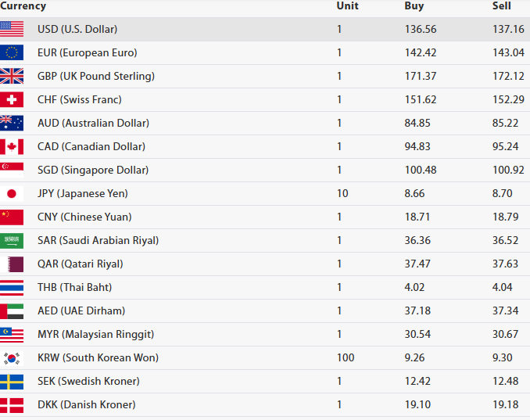Click the DKK sell rate 19.18
530x420 pixels.
506,404
